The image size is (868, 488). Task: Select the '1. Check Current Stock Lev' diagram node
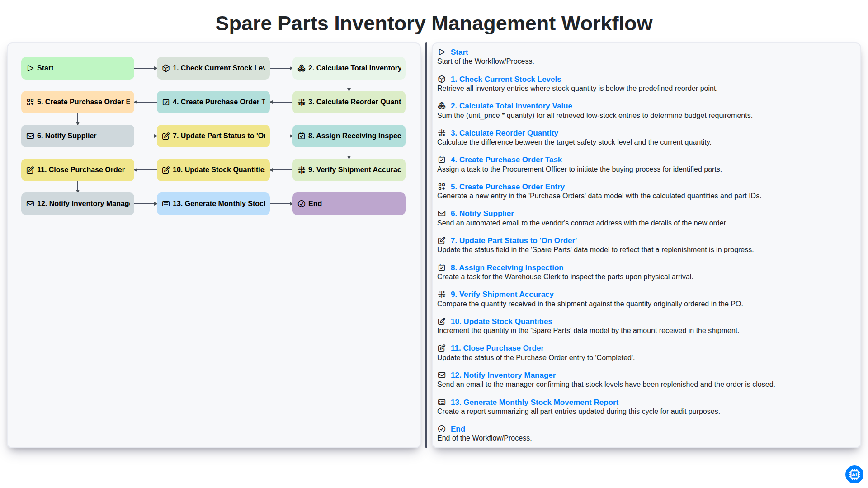[x=213, y=68]
